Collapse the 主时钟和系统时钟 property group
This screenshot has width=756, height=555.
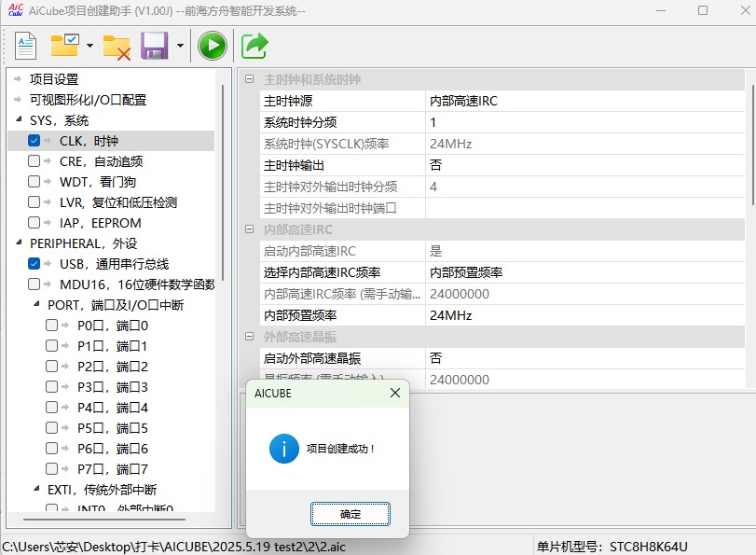click(249, 79)
